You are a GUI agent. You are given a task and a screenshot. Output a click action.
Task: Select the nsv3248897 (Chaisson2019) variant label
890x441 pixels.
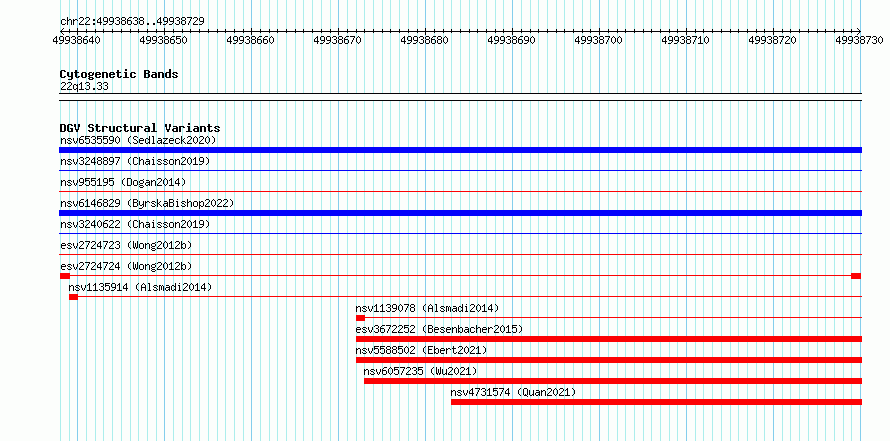coord(135,161)
